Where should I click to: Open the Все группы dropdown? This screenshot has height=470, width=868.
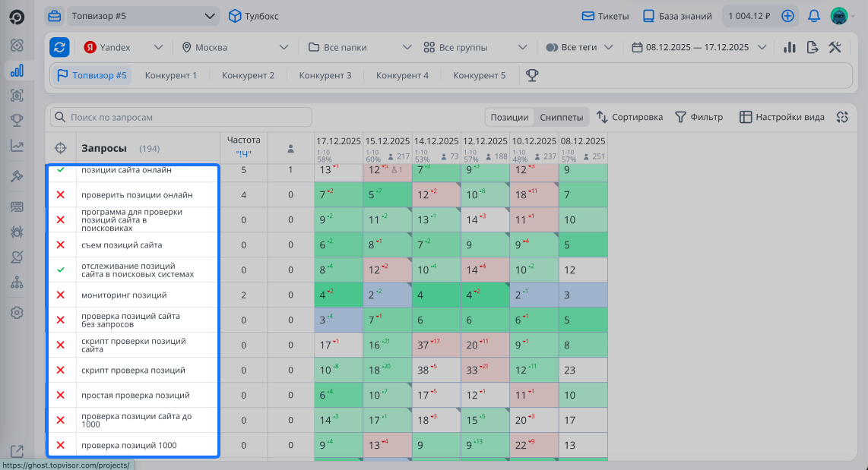[x=475, y=48]
